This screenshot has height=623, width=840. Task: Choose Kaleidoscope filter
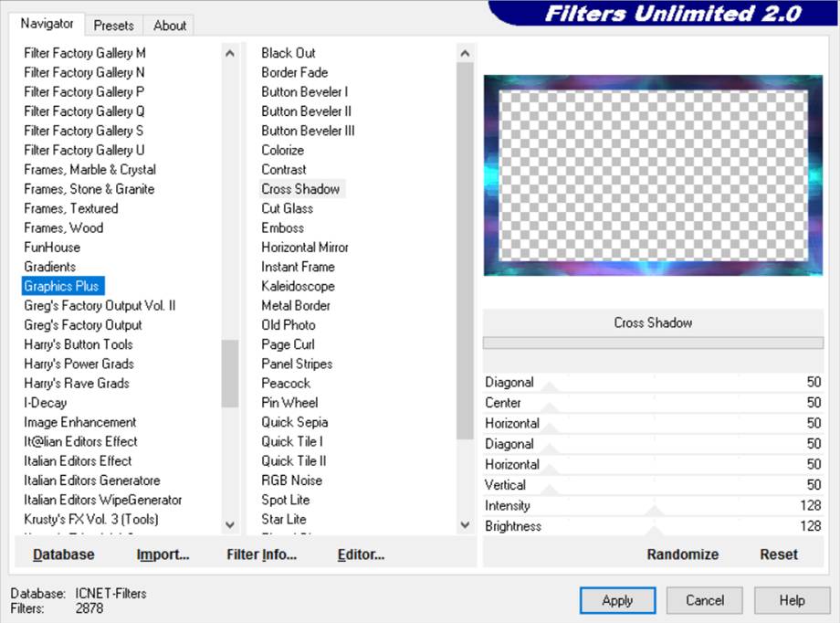298,286
